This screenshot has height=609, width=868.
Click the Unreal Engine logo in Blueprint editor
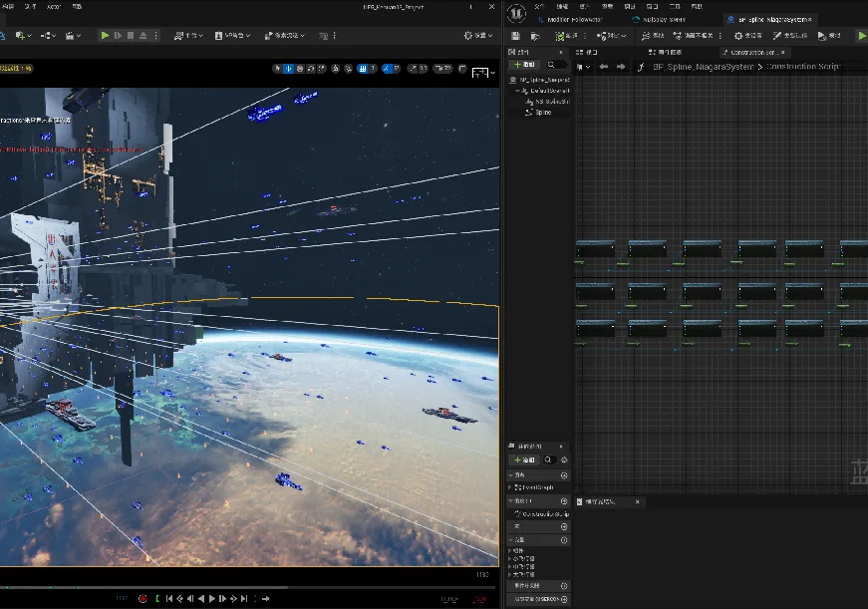pos(516,13)
